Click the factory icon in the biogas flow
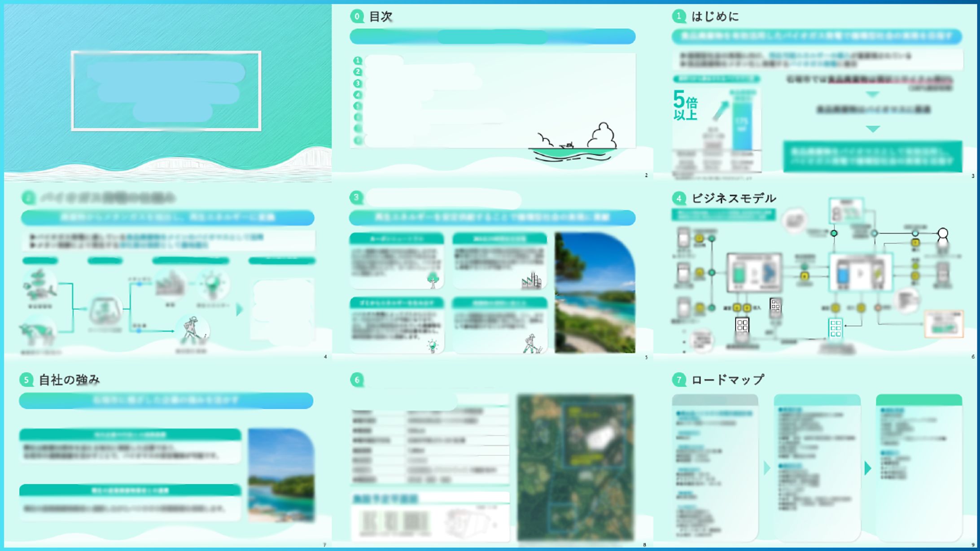 tap(170, 283)
